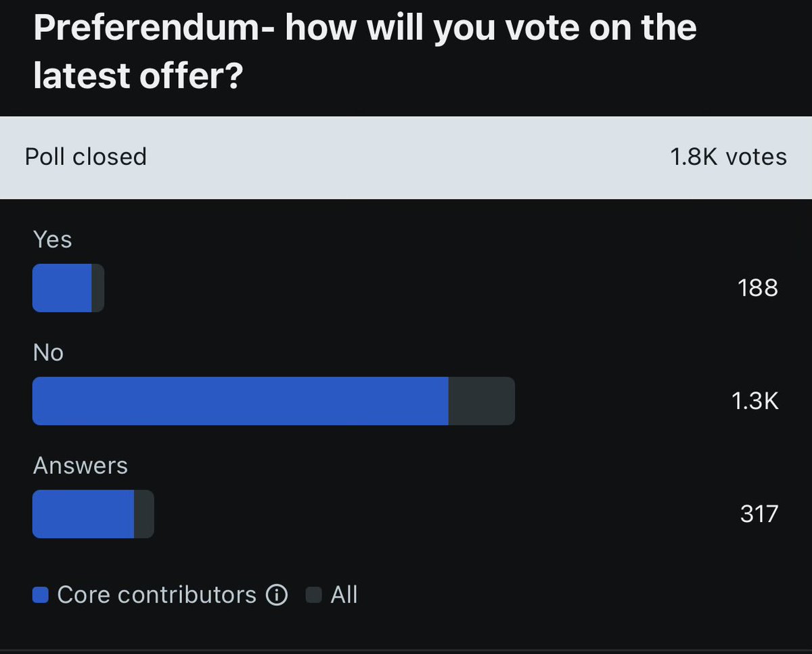
Task: Click the blue Core contributors legend square
Action: tap(41, 595)
